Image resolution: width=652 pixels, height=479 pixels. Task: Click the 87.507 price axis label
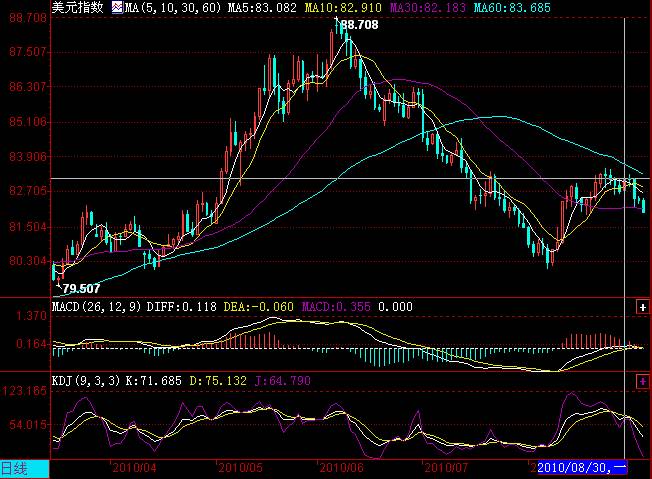[x=28, y=52]
